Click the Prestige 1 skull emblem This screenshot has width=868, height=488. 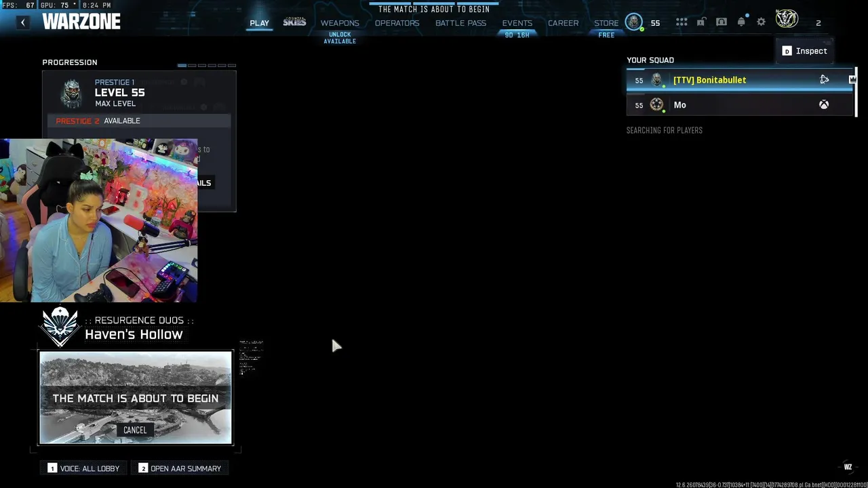pyautogui.click(x=71, y=94)
